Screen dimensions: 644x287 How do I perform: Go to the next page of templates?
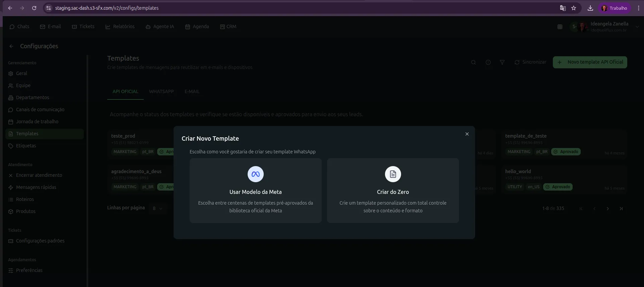(x=608, y=209)
